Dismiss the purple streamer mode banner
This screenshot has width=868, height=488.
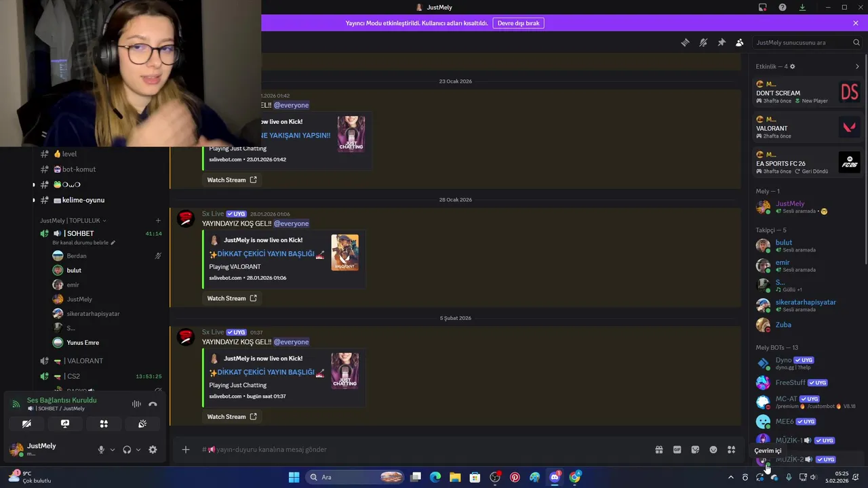click(856, 23)
